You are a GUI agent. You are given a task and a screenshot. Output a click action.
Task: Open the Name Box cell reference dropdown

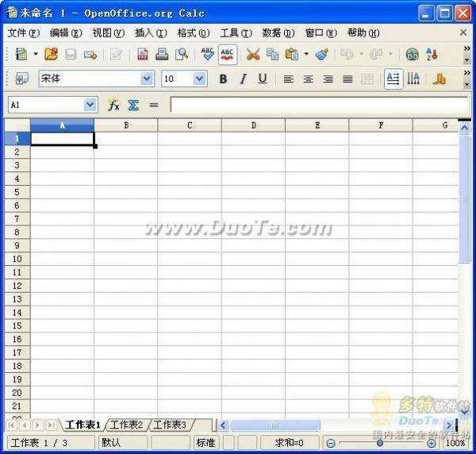(90, 105)
